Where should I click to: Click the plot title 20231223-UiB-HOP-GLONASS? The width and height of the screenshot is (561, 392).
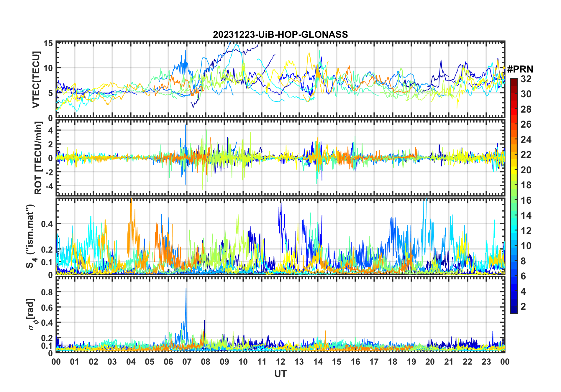tap(280, 34)
